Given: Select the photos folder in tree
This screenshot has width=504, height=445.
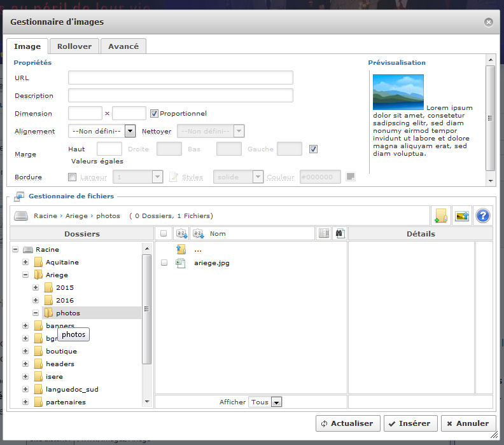Looking at the screenshot, I should [68, 313].
